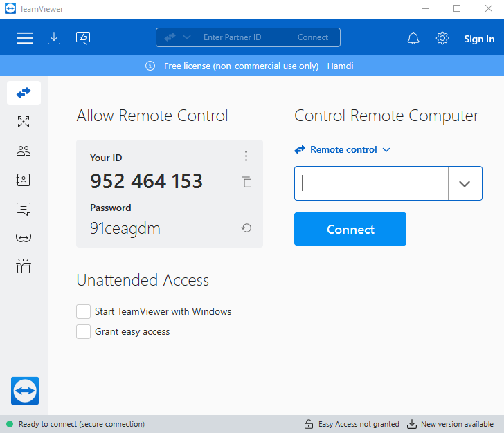Screen dimensions: 504x433
Task: Click the download icon in the top toolbar
Action: [x=54, y=38]
